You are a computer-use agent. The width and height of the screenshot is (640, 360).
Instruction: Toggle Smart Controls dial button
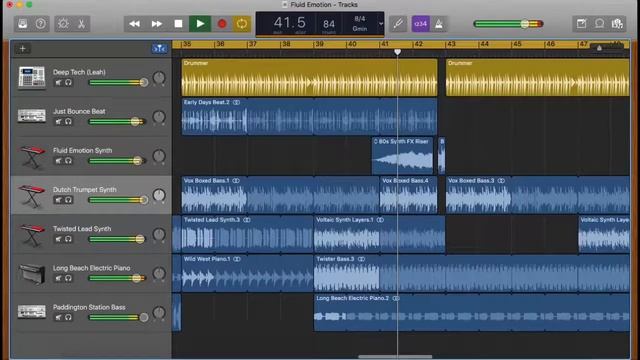[x=63, y=24]
